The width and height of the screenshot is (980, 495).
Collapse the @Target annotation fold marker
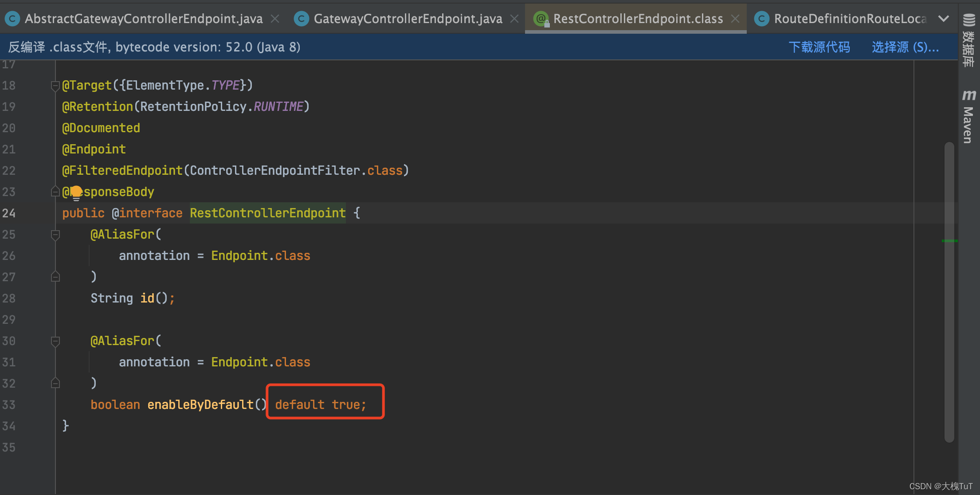pos(55,86)
